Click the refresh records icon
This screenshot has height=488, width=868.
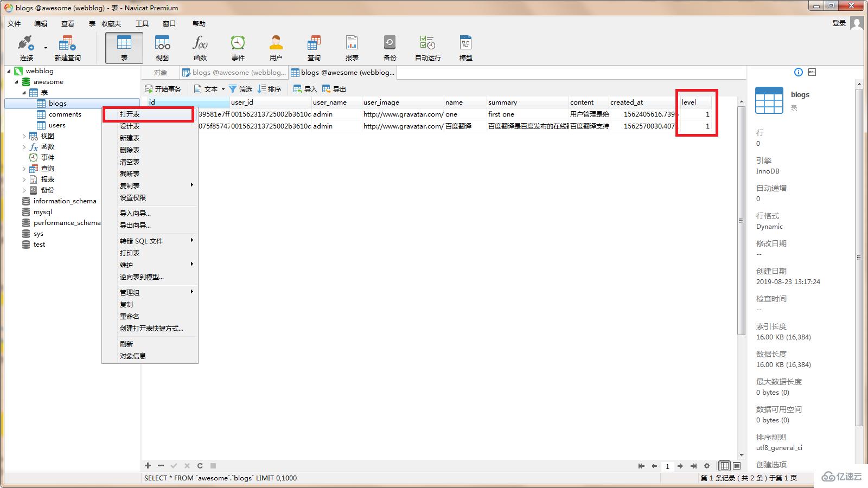click(200, 466)
